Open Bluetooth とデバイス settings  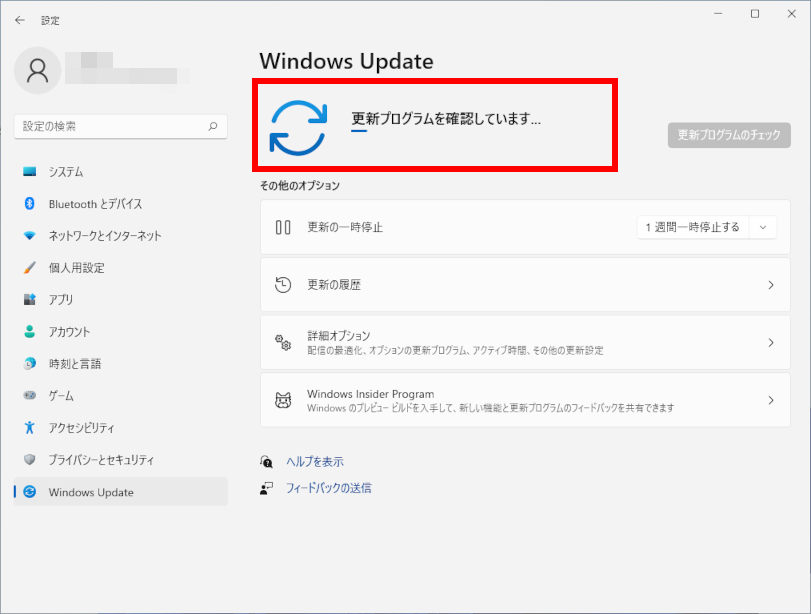(95, 204)
